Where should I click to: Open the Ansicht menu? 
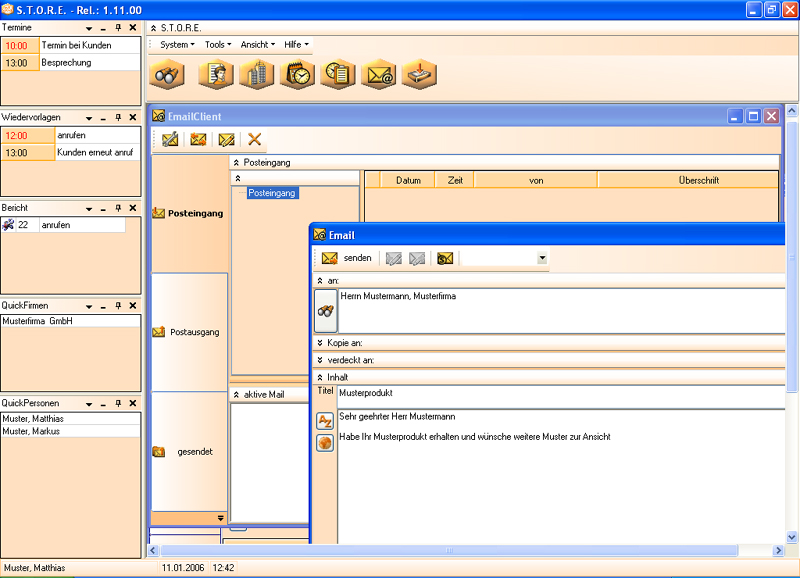pyautogui.click(x=258, y=44)
